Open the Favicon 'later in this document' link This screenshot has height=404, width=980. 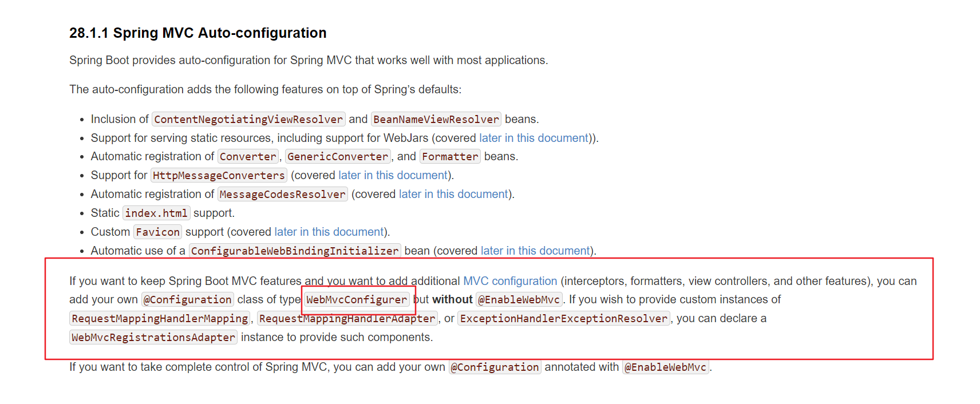tap(329, 232)
